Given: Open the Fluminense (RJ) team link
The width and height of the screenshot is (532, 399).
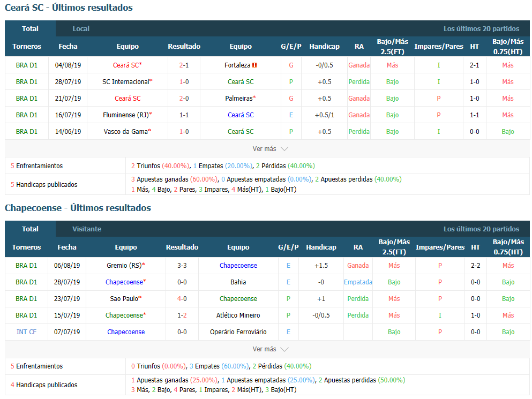Looking at the screenshot, I should click(x=127, y=115).
